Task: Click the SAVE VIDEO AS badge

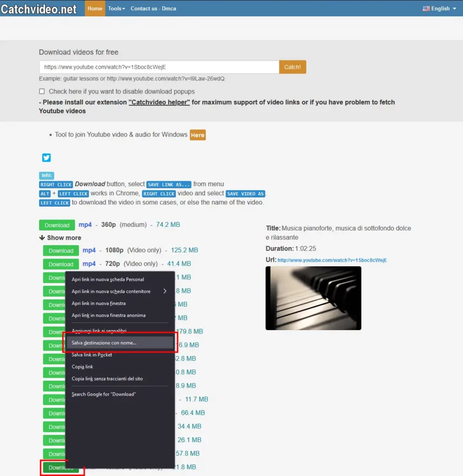Action: click(x=245, y=194)
